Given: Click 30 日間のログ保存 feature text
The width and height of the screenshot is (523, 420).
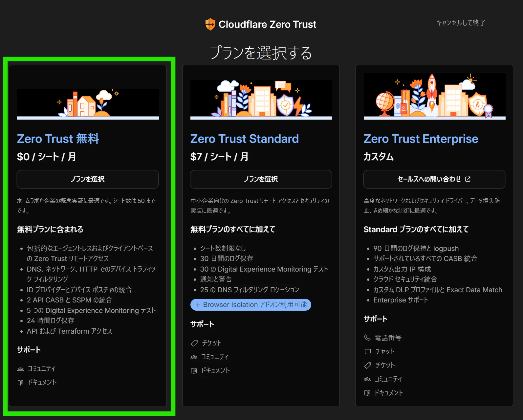Looking at the screenshot, I should 227,259.
